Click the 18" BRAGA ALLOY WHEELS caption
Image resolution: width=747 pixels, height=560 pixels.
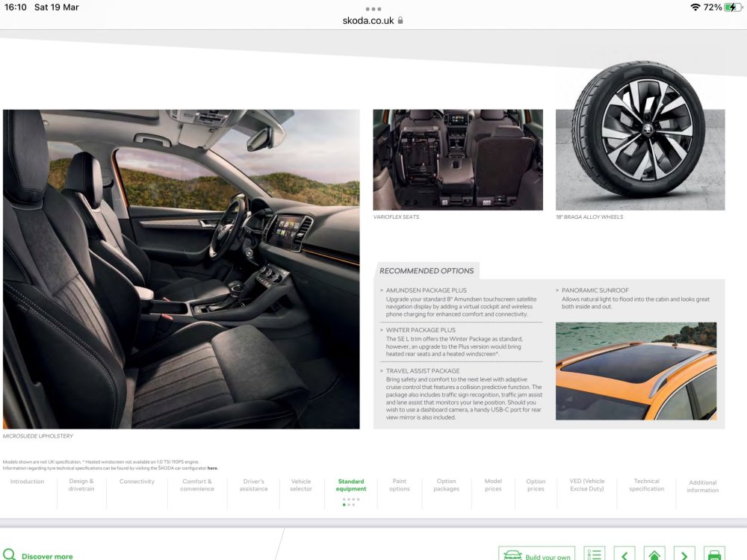(589, 217)
